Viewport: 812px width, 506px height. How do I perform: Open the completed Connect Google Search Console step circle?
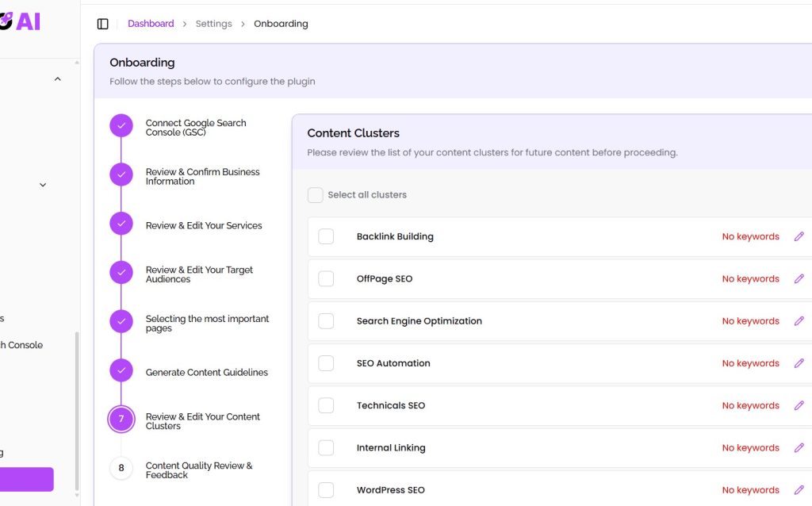(x=121, y=125)
